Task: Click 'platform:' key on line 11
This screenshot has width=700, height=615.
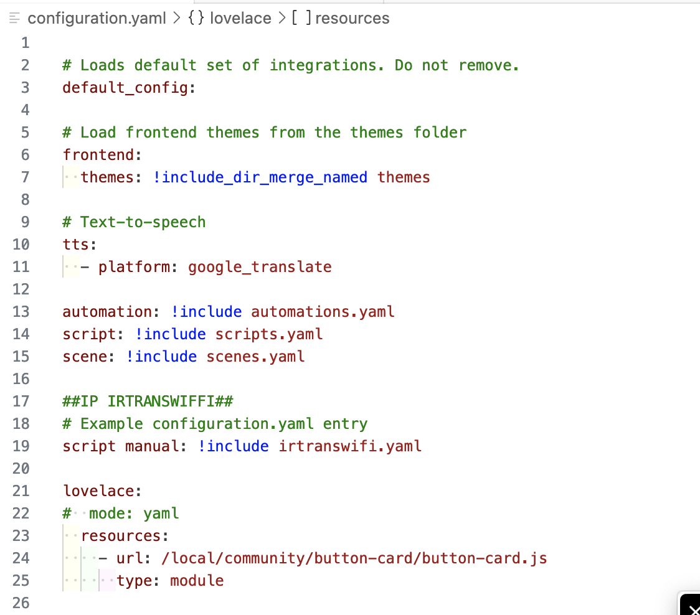Action: (x=138, y=267)
